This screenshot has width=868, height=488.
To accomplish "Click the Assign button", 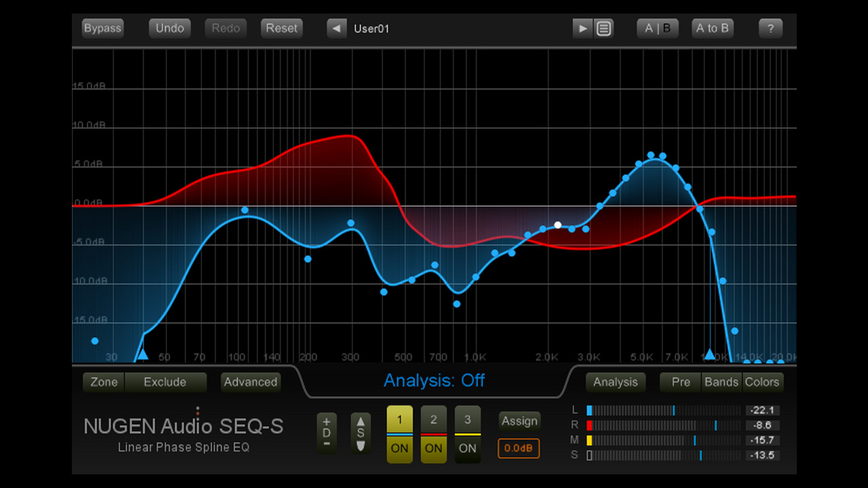I will [519, 421].
